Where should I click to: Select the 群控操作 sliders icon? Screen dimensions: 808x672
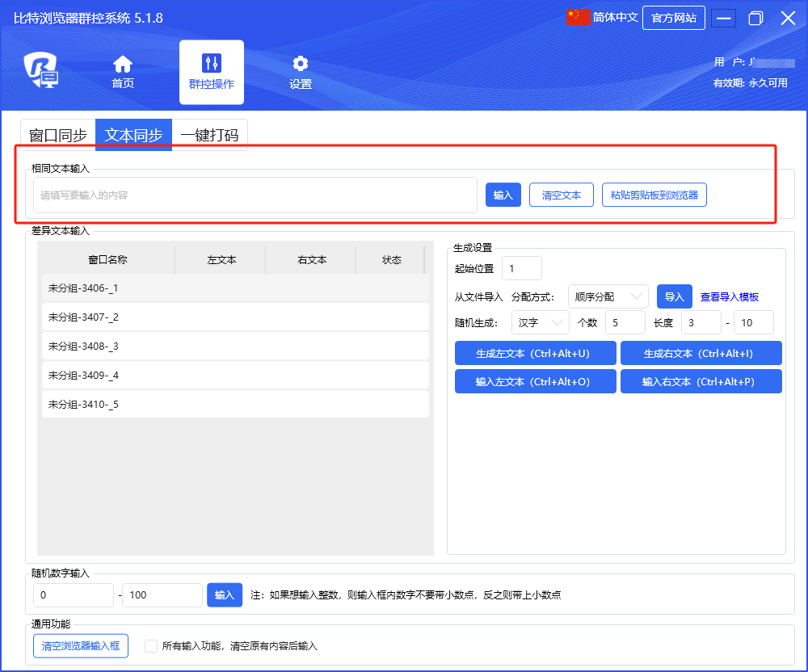tap(211, 63)
